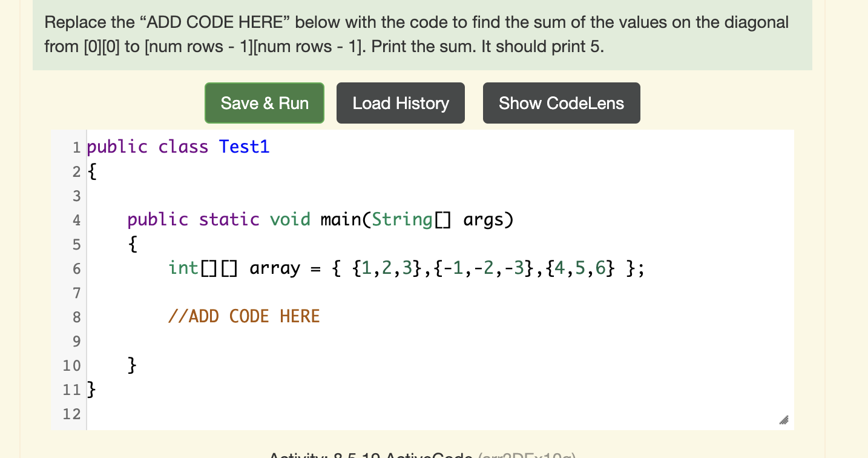This screenshot has width=868, height=458.
Task: Click line number 1 in the gutter
Action: point(76,147)
